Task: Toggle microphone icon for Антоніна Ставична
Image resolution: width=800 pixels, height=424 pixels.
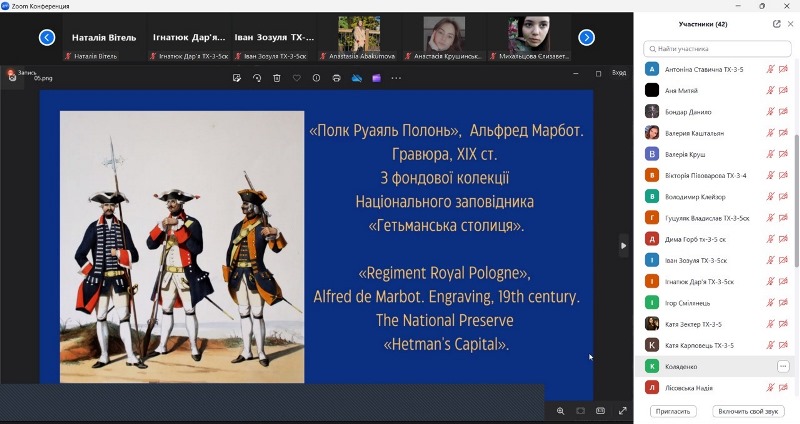Action: coord(771,69)
